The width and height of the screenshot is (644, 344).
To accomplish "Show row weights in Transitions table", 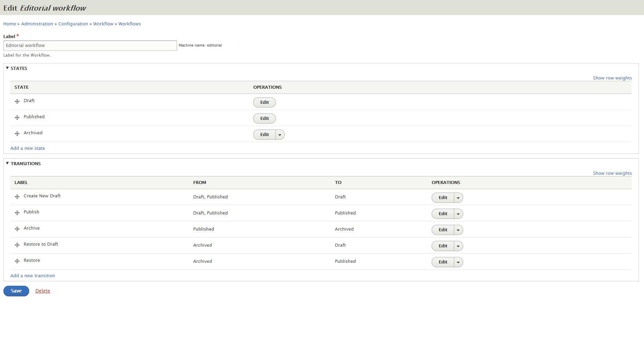I will 612,173.
